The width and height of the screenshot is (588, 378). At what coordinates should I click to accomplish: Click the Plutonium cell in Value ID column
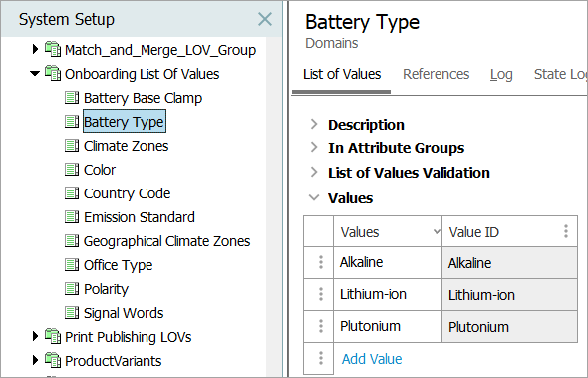pos(509,326)
